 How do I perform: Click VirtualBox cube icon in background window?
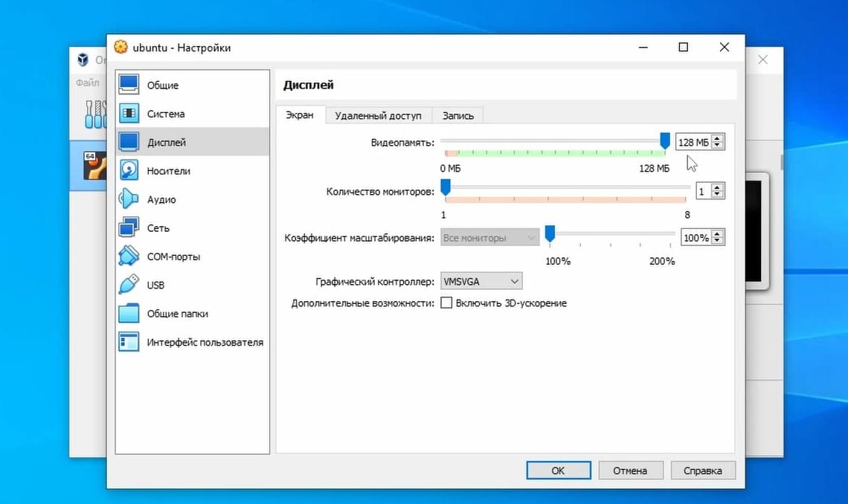click(83, 59)
